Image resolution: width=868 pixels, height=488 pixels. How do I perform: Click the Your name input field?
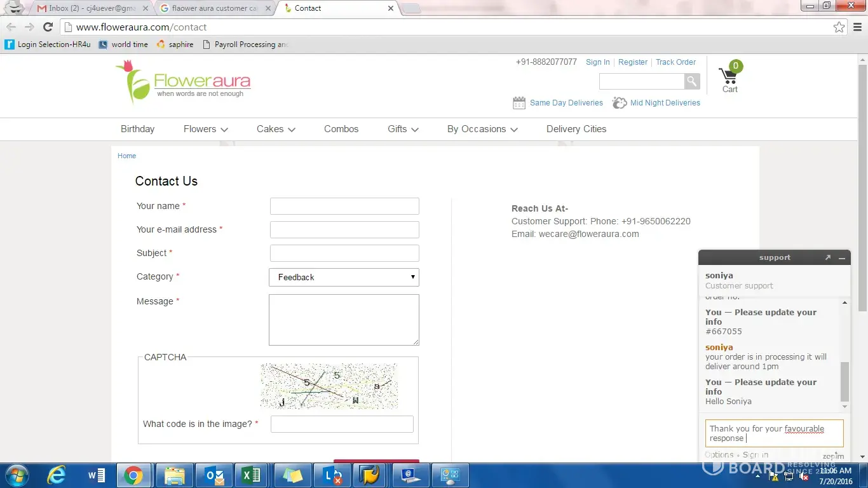344,207
